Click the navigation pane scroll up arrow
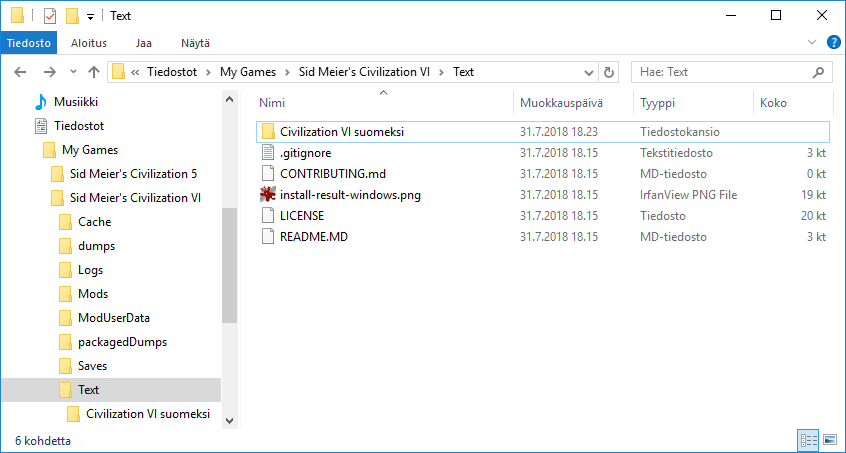The width and height of the screenshot is (846, 453). click(229, 99)
